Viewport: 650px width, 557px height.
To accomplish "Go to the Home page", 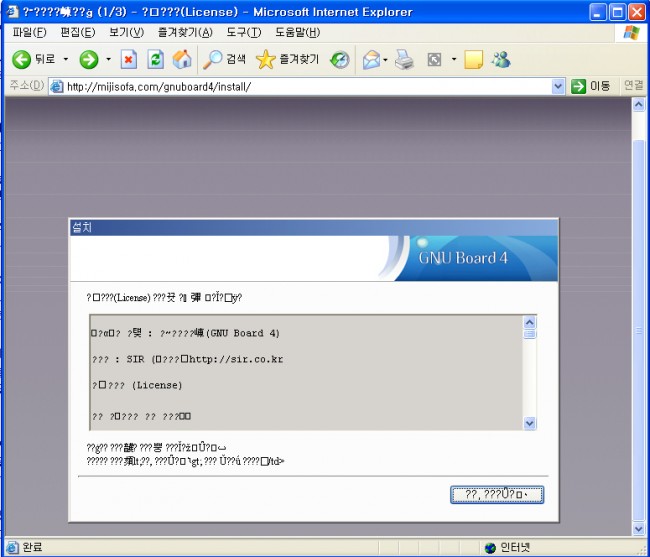I will point(181,59).
